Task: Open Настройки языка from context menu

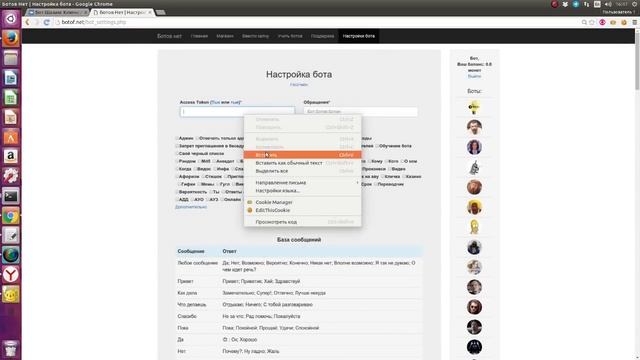Action: point(302,191)
